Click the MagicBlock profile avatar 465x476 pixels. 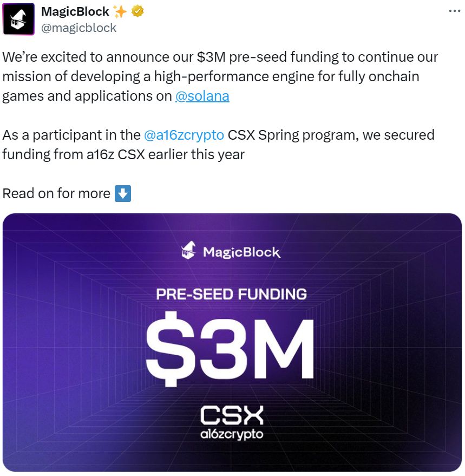19,20
